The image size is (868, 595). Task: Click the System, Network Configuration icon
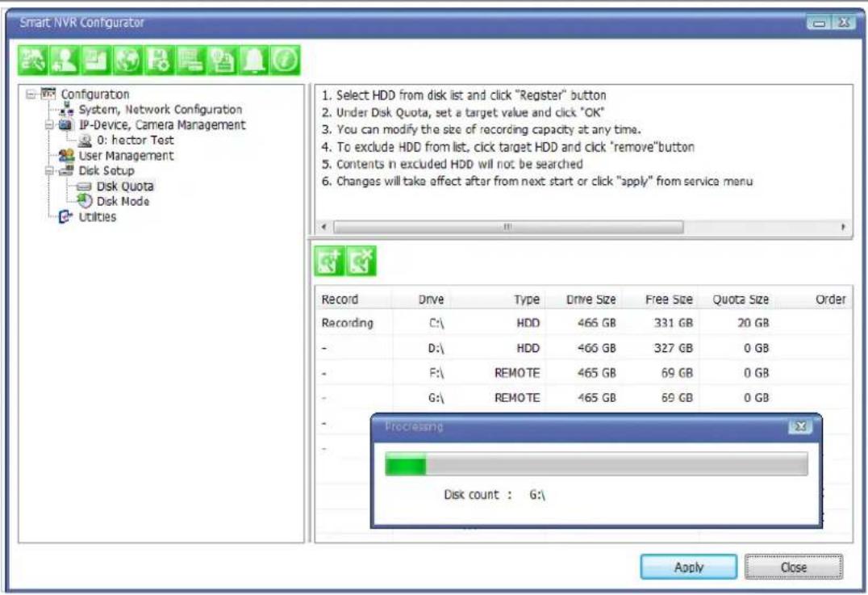click(67, 109)
